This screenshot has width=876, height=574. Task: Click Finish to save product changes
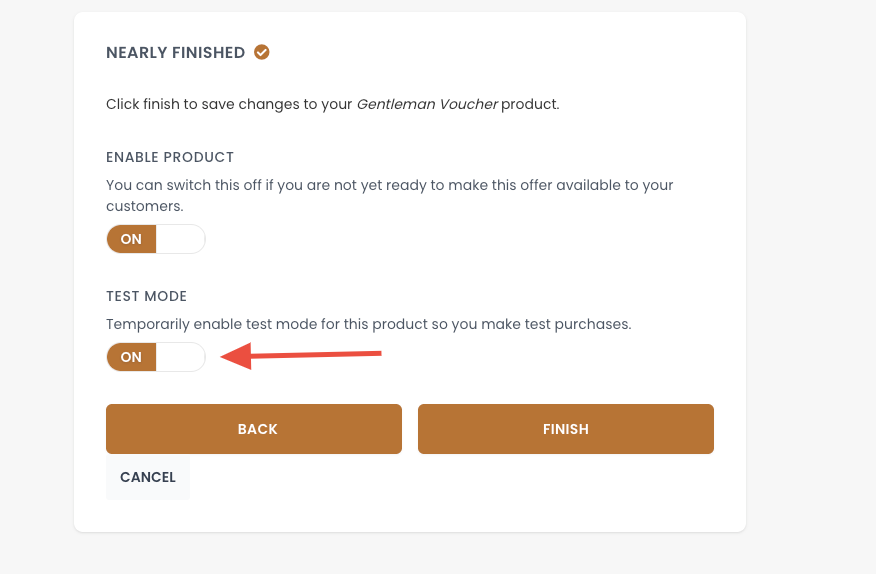[565, 429]
